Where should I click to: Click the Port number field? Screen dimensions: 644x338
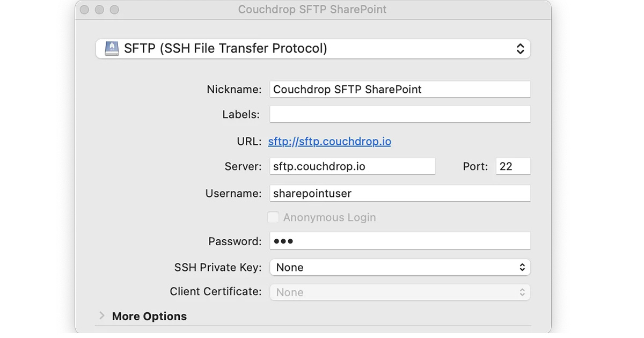click(x=513, y=166)
